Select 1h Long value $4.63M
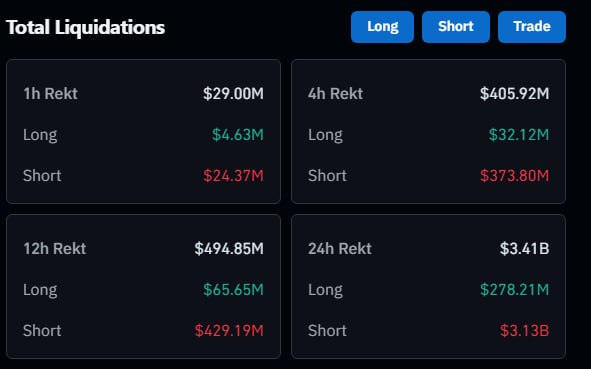Image resolution: width=591 pixels, height=369 pixels. (x=237, y=135)
